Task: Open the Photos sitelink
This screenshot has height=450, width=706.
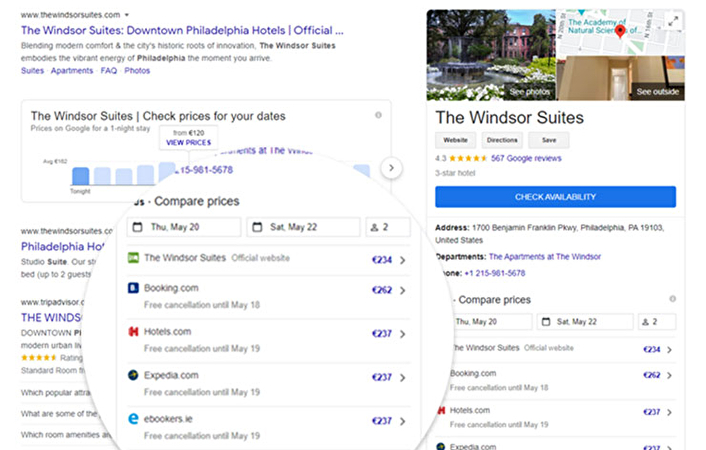Action: point(137,71)
